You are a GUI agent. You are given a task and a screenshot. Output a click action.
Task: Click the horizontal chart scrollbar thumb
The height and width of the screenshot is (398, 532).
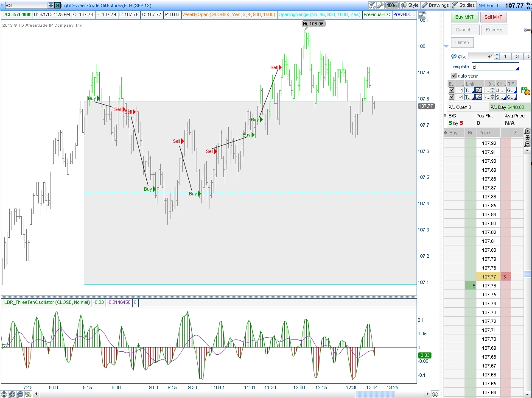[x=375, y=395]
